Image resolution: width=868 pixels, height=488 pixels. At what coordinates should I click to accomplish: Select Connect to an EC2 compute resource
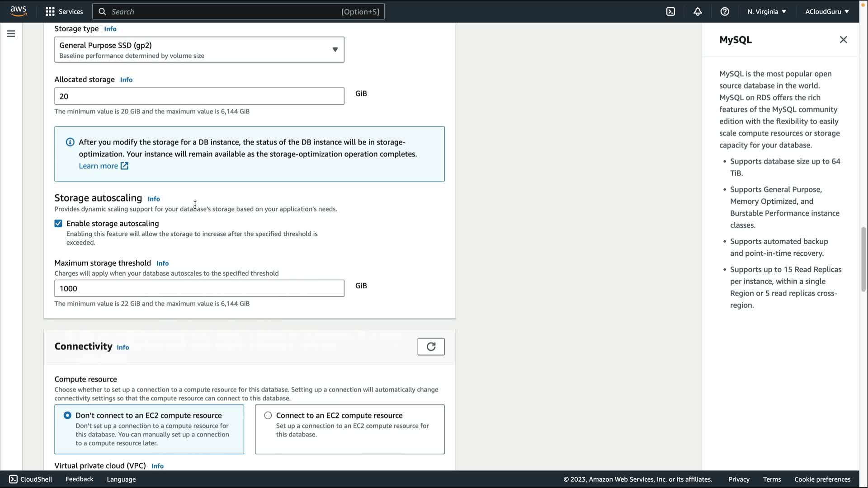(x=268, y=415)
